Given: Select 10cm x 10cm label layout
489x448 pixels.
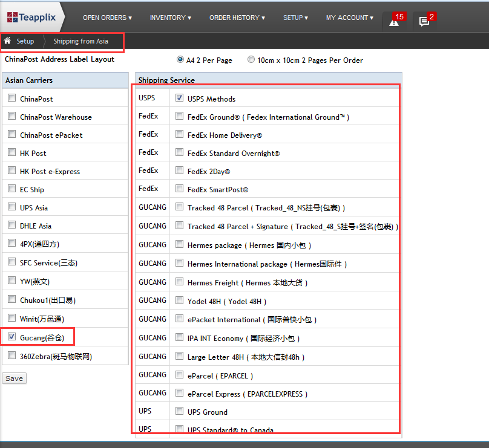Looking at the screenshot, I should click(x=251, y=59).
